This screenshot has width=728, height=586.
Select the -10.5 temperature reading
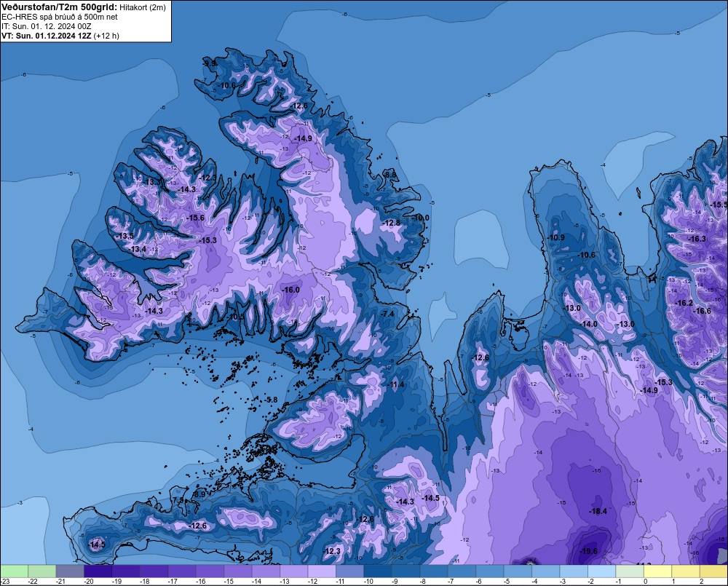[235, 317]
